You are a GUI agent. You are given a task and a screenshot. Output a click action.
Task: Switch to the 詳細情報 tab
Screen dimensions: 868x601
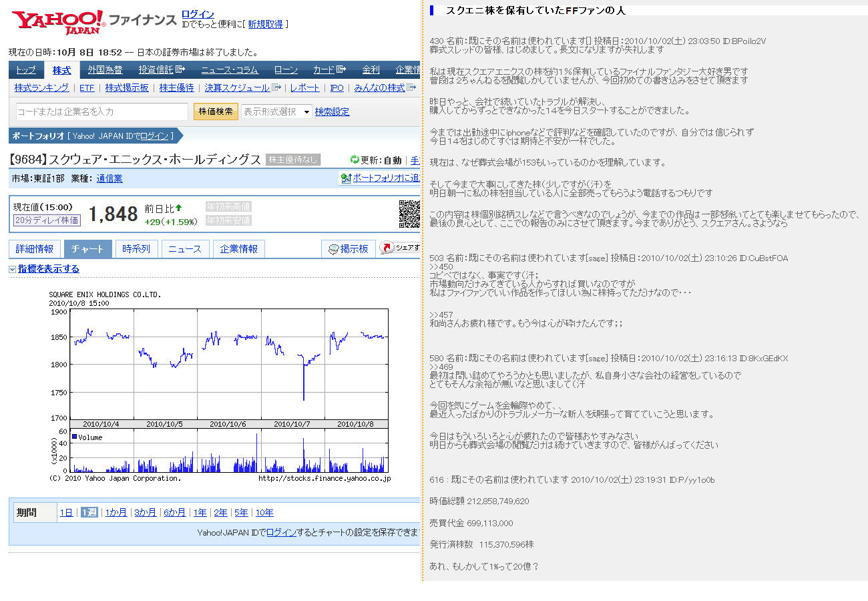click(x=35, y=249)
